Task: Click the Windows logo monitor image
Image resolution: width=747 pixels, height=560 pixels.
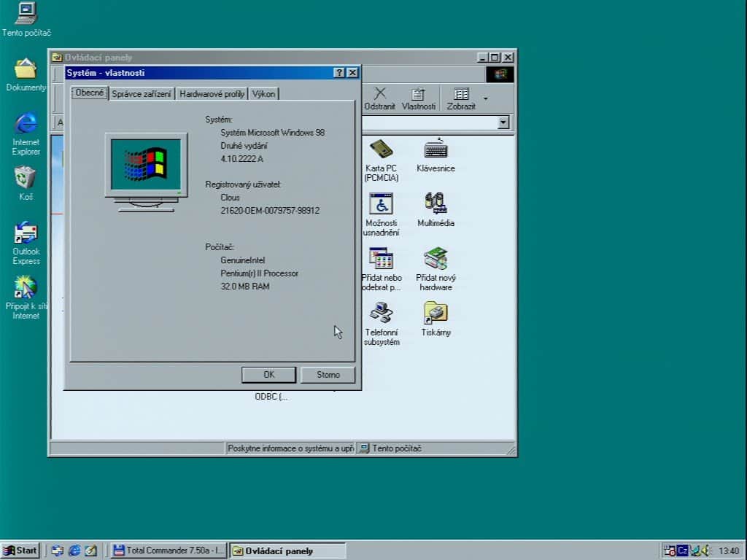Action: coord(146,172)
